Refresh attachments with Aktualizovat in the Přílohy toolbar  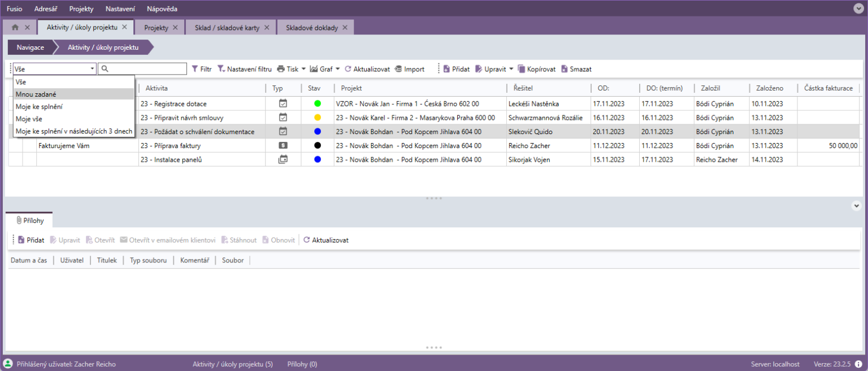326,240
